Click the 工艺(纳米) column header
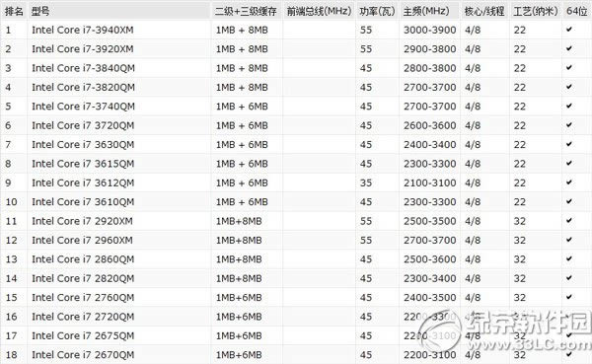 click(536, 11)
